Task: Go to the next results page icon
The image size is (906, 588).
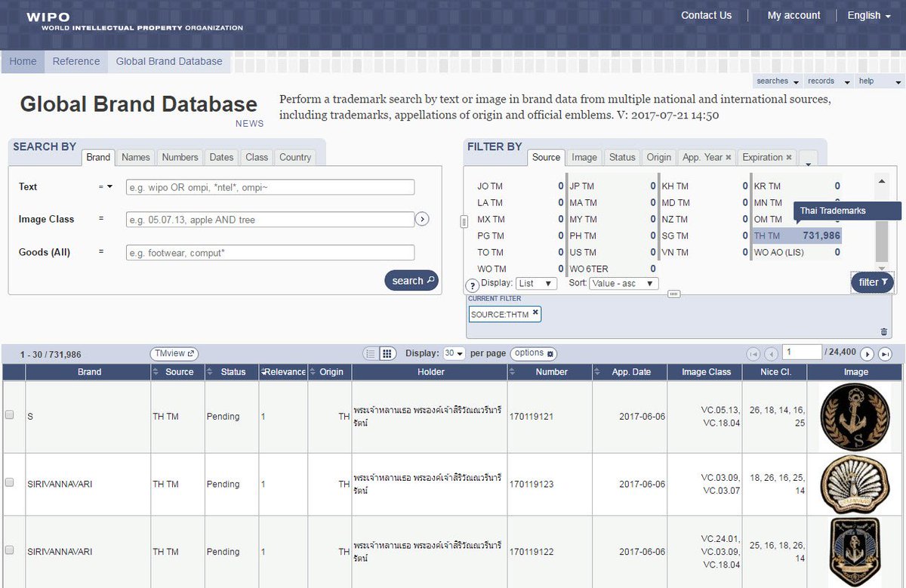Action: point(867,354)
